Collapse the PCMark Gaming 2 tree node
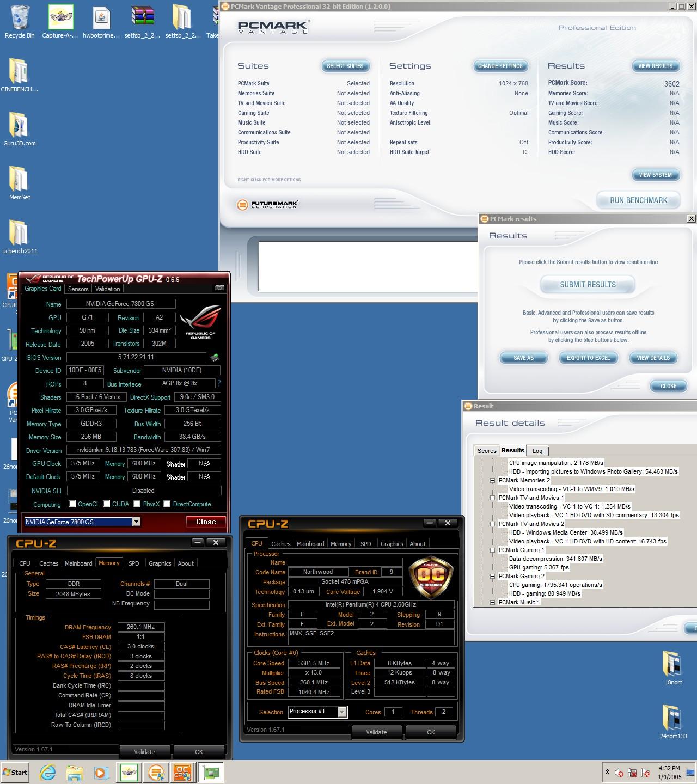Screen dimensions: 697x784 coord(492,576)
